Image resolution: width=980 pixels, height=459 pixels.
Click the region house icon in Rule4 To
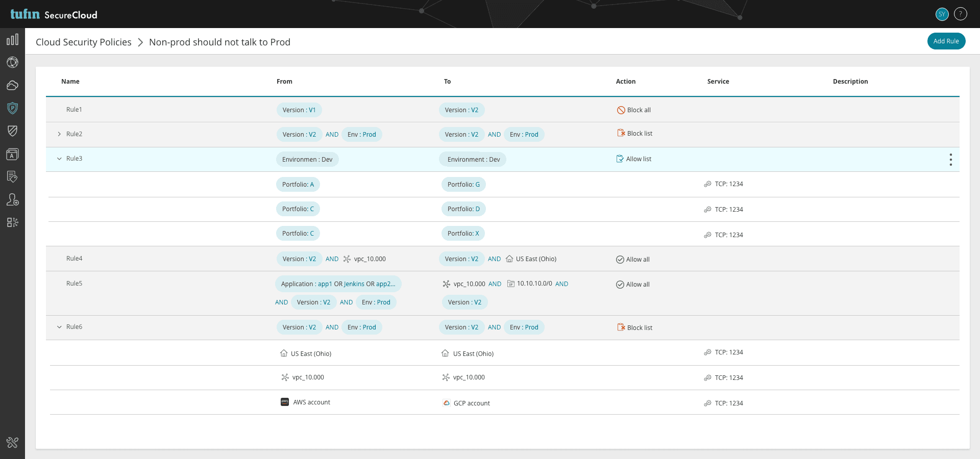coord(509,259)
